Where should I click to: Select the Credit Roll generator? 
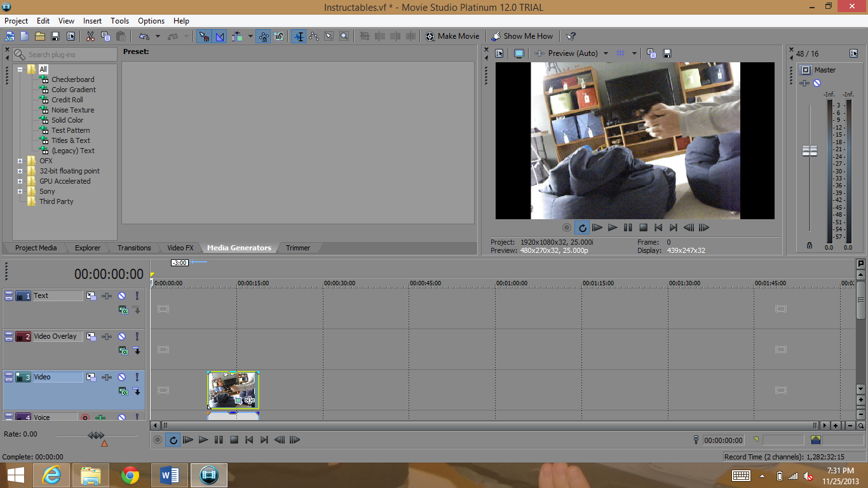click(67, 100)
